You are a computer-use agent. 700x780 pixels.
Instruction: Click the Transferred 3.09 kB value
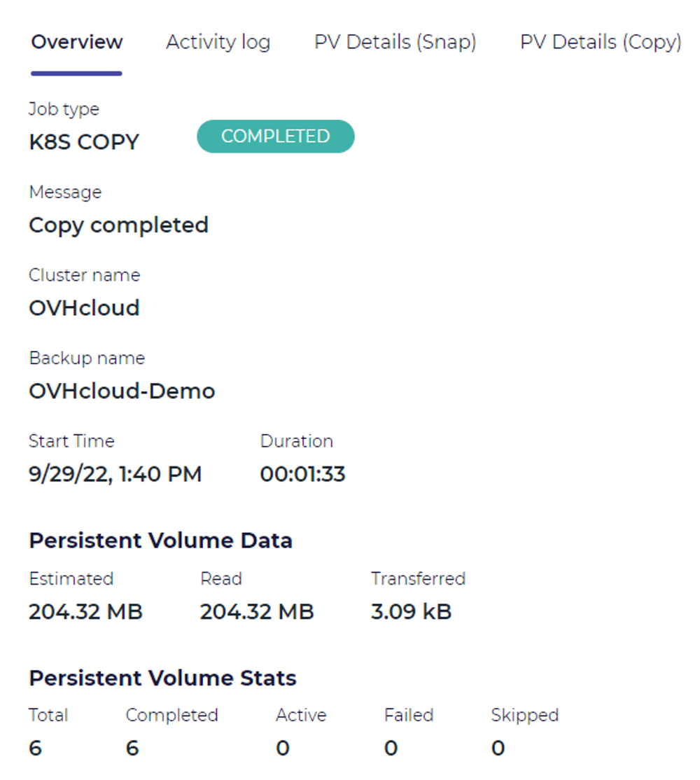(x=411, y=612)
